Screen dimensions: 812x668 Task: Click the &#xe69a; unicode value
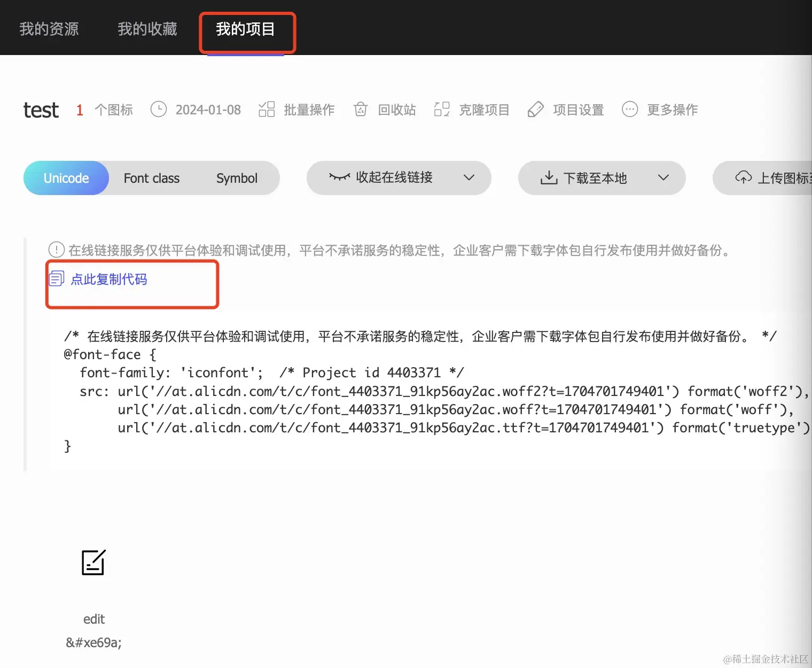pos(94,643)
